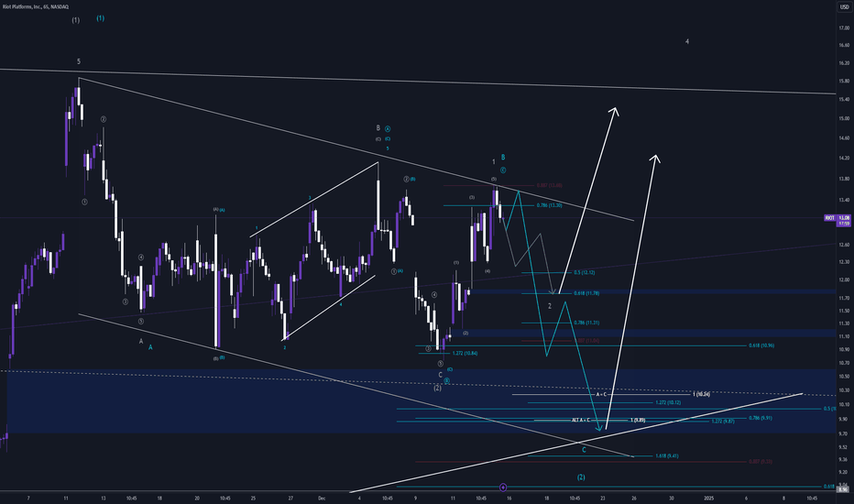Click the 2025 label on the time axis
This screenshot has height=504, width=854.
[708, 498]
